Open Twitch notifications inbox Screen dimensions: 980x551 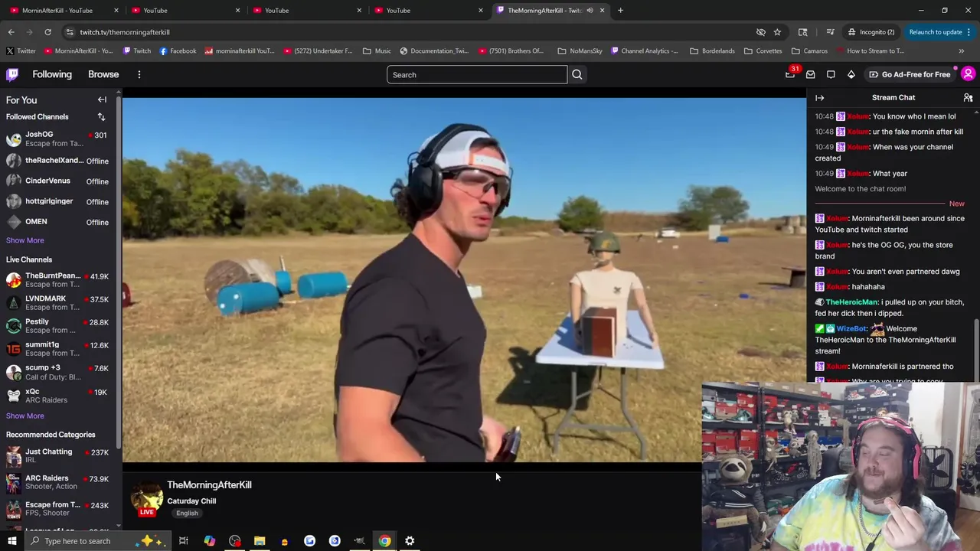click(811, 74)
